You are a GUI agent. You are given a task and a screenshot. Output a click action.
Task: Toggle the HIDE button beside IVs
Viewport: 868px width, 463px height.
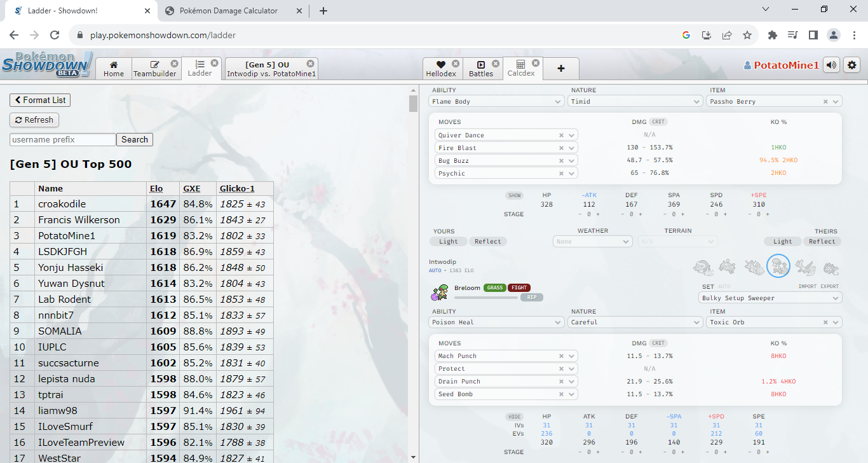click(x=514, y=417)
